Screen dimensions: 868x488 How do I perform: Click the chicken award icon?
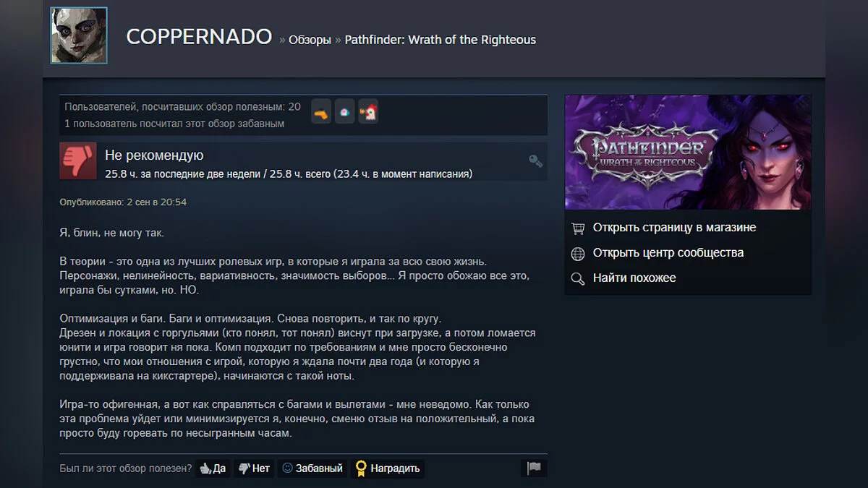[x=368, y=112]
